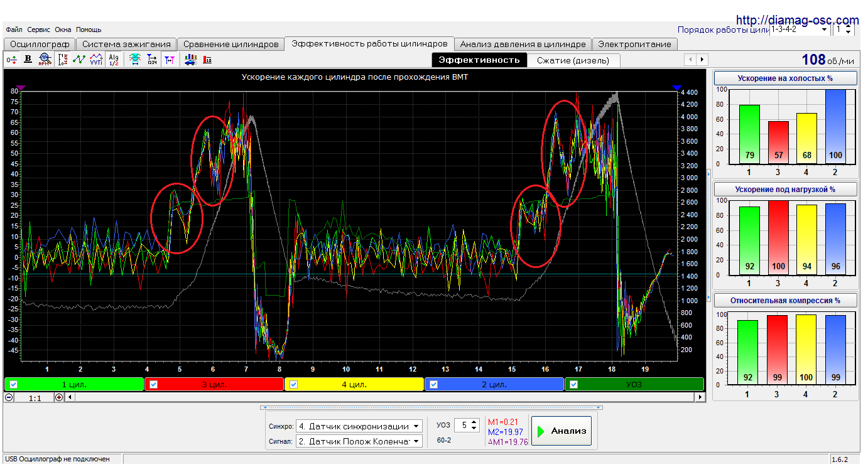Click the RPM 0-1 scale icon
Image resolution: width=868 pixels, height=467 pixels.
point(63,60)
